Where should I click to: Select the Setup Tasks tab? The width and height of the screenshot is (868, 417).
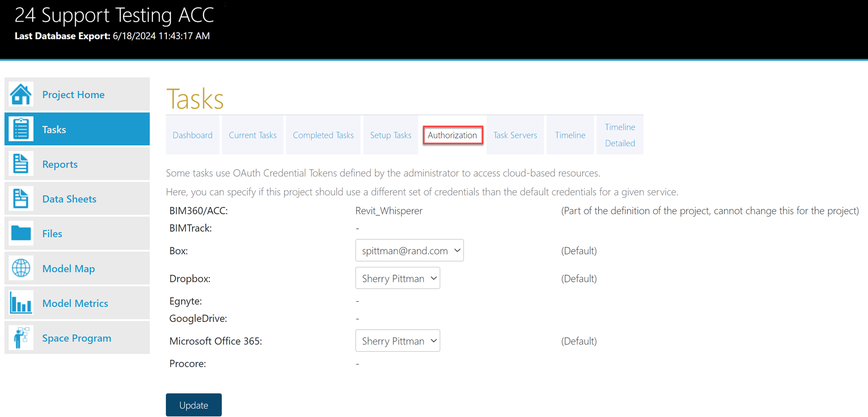(x=391, y=135)
